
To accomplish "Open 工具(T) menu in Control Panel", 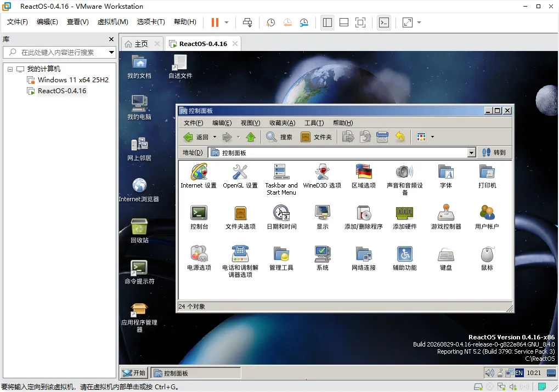I will (x=314, y=123).
